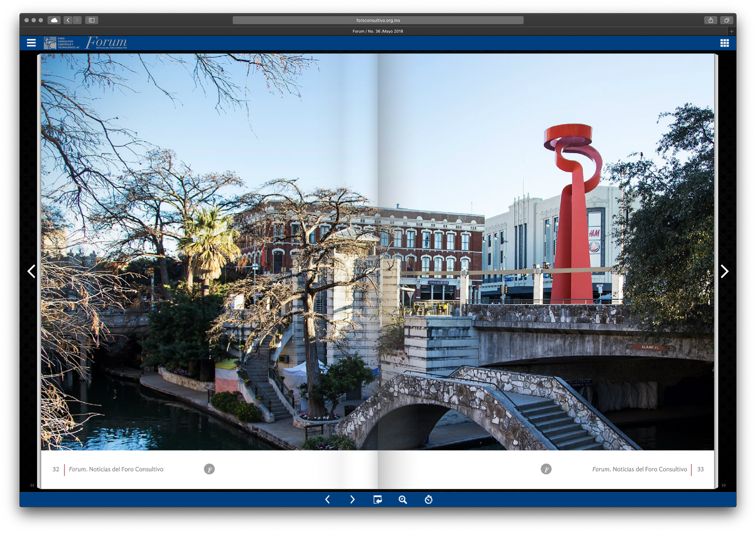
Task: Toggle the Safari sidebar button
Action: (x=92, y=20)
